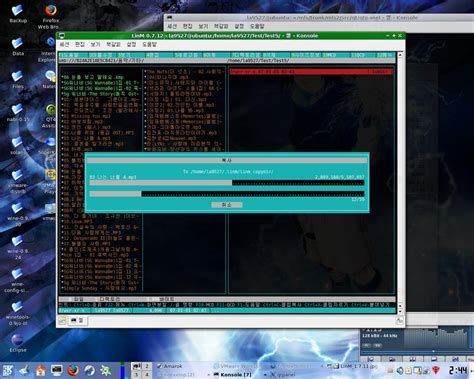Open the Backup folder on the desktop
Viewport: 474px width, 379px height.
pos(17,14)
